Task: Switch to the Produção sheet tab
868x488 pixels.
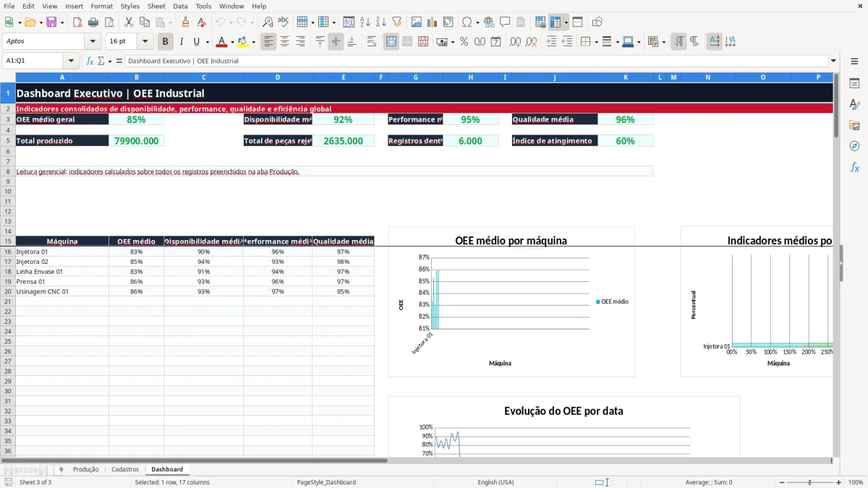Action: 85,469
